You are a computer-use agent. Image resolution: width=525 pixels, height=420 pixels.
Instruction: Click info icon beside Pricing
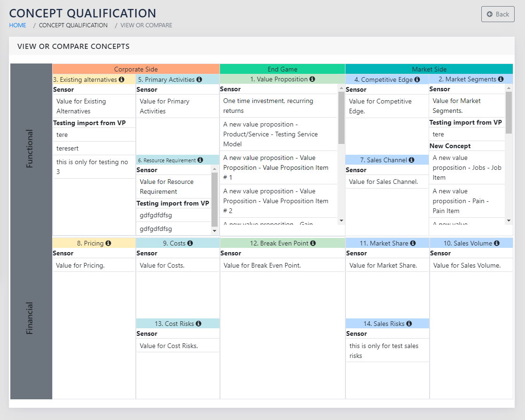point(109,244)
